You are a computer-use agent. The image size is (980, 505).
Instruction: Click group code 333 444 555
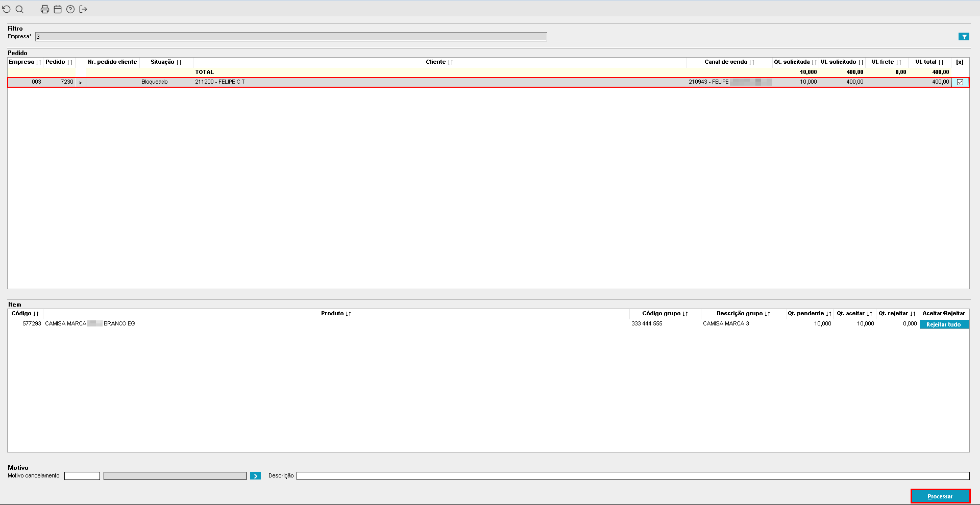click(x=647, y=324)
